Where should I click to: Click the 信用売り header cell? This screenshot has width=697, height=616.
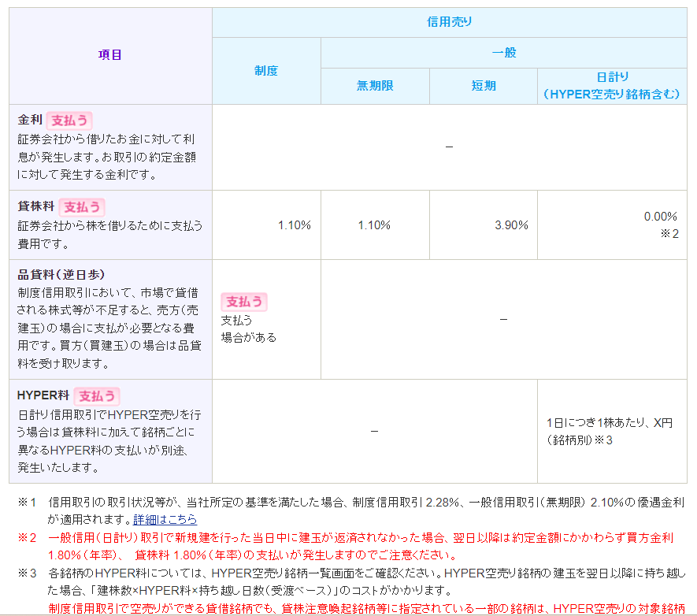point(450,22)
